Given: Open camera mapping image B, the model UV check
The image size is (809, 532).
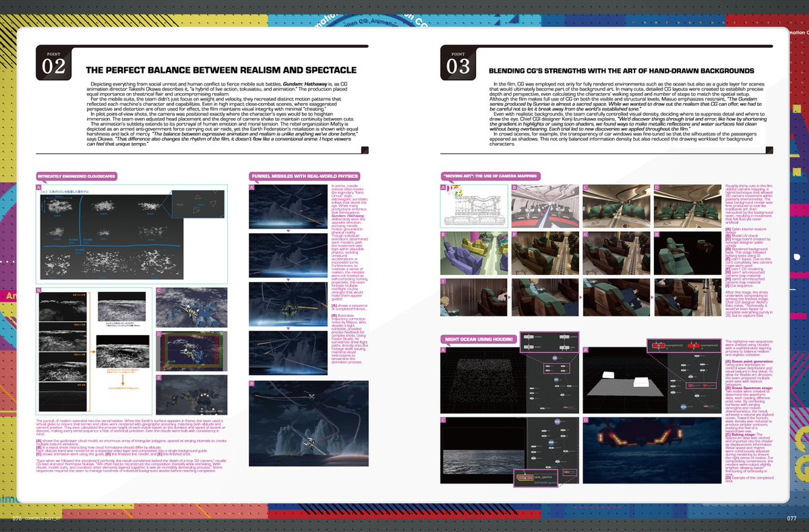Looking at the screenshot, I should tap(545, 206).
